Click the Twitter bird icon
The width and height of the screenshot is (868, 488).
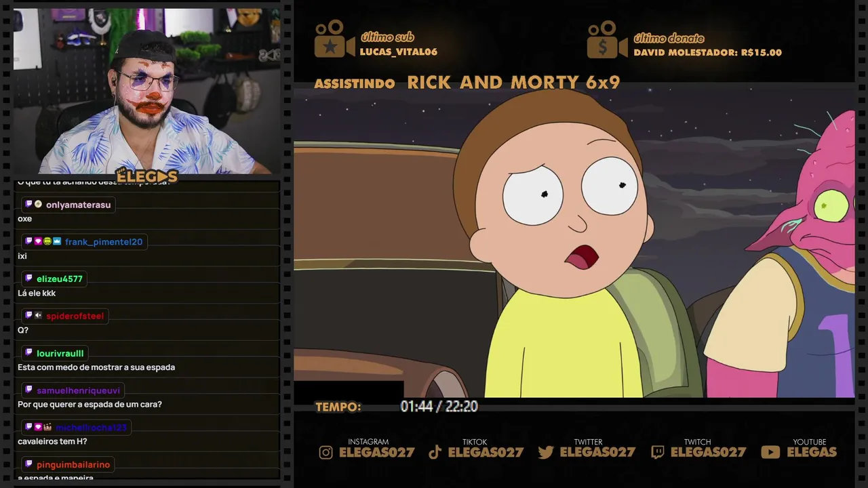tap(546, 453)
